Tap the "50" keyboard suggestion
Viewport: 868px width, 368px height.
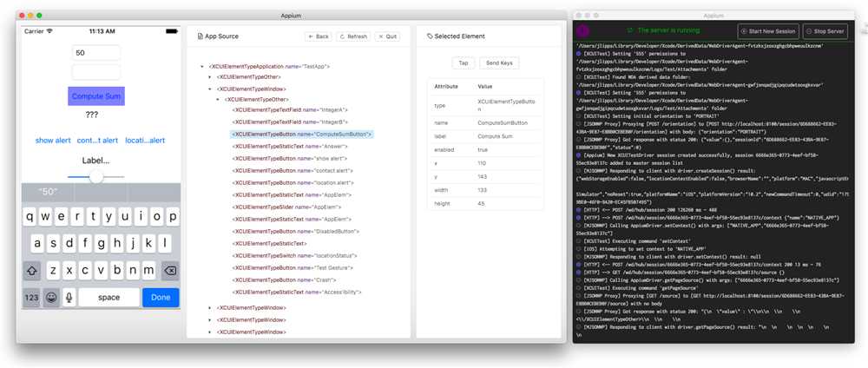(x=48, y=192)
